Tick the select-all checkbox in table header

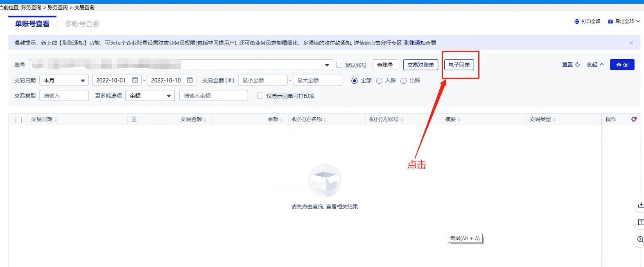pyautogui.click(x=18, y=120)
